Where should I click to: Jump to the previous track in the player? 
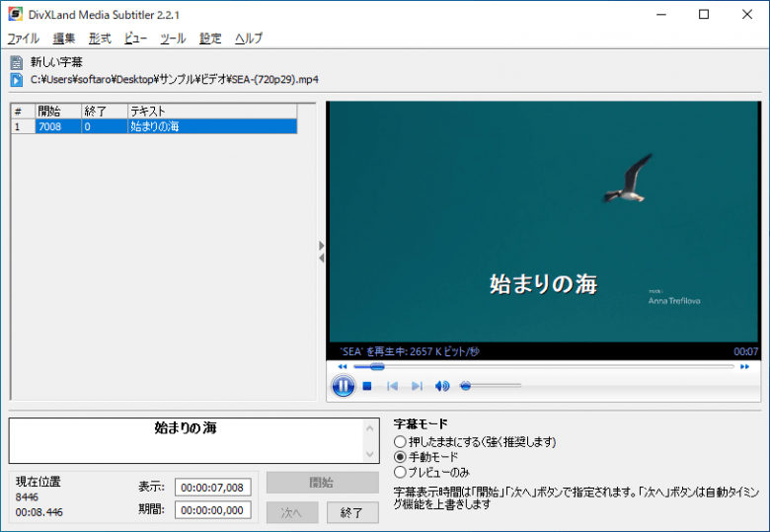392,386
